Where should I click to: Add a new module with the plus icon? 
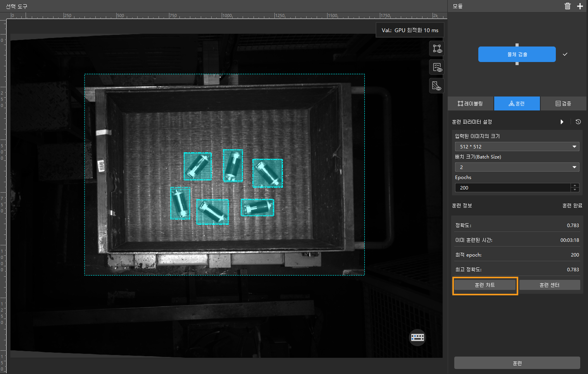(x=580, y=6)
